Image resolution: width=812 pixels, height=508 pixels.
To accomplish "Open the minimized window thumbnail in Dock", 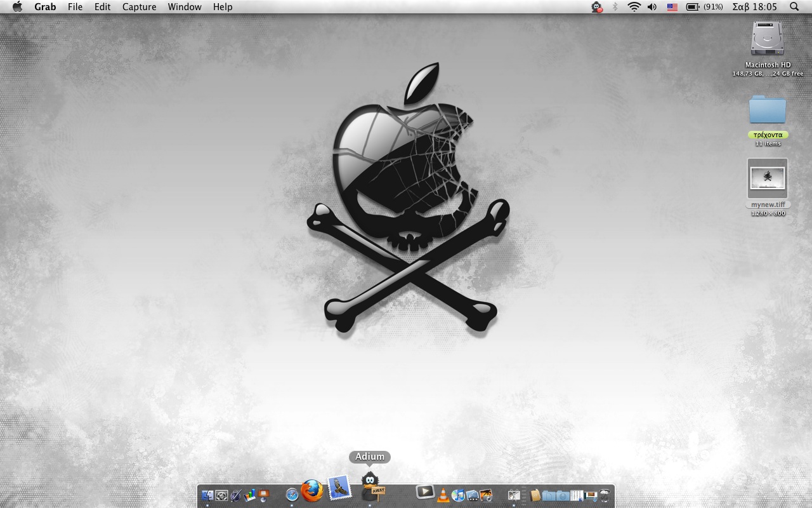I will (591, 495).
